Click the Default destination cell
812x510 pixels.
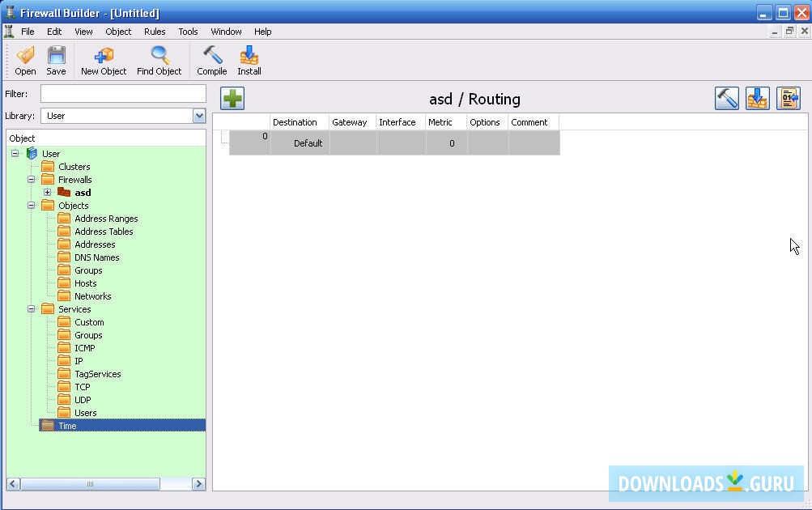(x=300, y=143)
